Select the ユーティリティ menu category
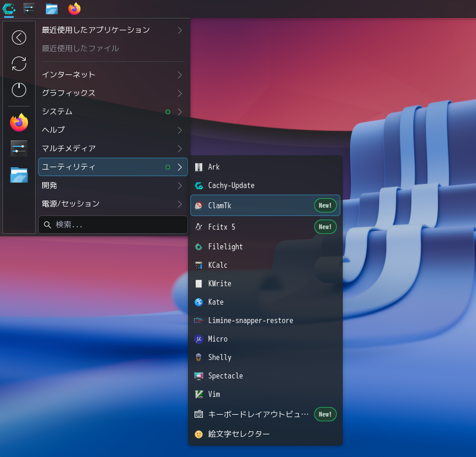The width and height of the screenshot is (476, 457). (113, 167)
